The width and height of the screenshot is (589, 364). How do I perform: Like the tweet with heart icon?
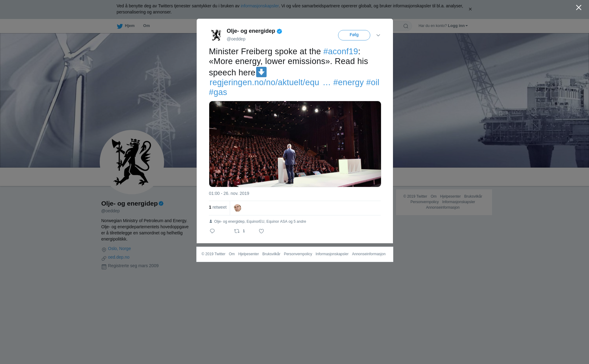[x=261, y=231]
